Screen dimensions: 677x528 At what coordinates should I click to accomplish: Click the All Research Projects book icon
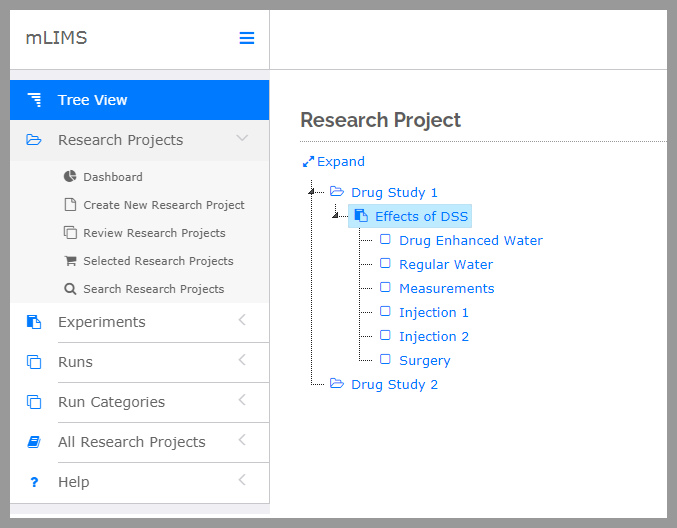click(34, 442)
